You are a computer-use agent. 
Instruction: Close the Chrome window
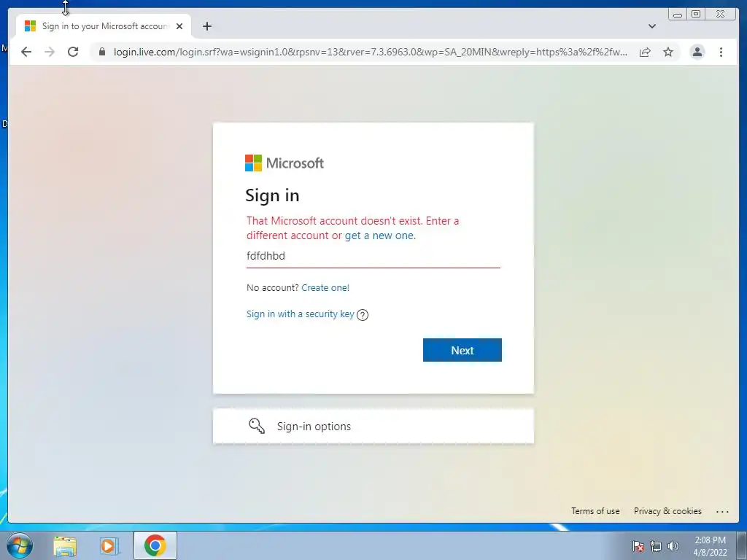(x=721, y=15)
